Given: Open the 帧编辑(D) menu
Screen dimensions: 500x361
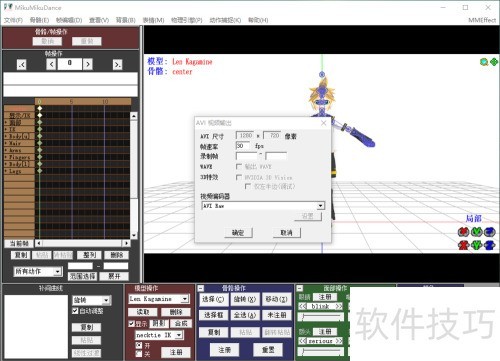Looking at the screenshot, I should [69, 20].
